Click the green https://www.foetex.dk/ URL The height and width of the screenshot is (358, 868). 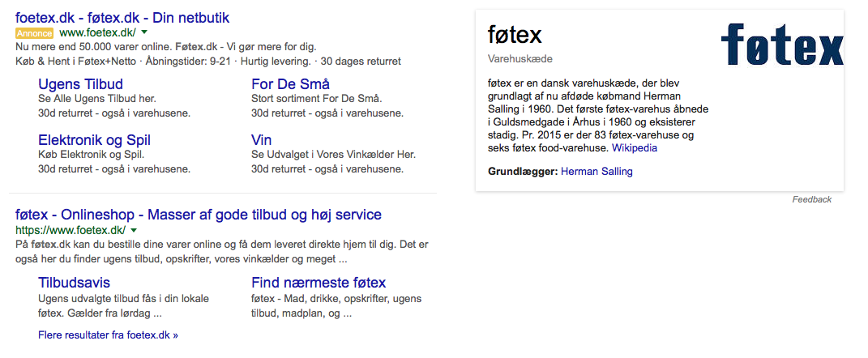click(71, 230)
